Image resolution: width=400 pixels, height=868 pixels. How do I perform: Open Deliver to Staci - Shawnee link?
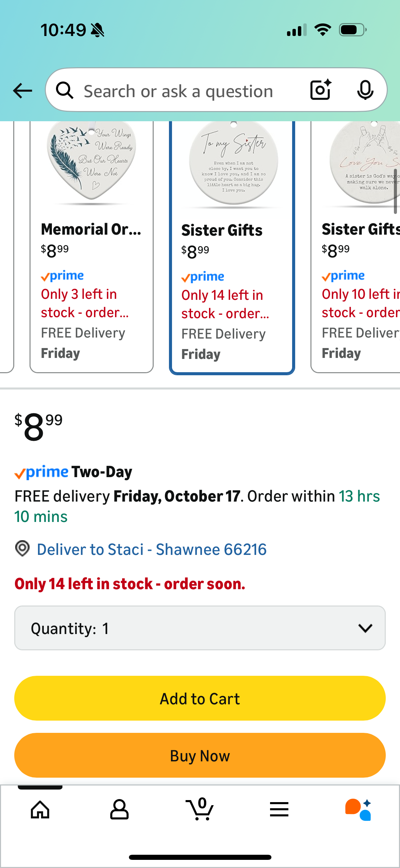pos(152,549)
